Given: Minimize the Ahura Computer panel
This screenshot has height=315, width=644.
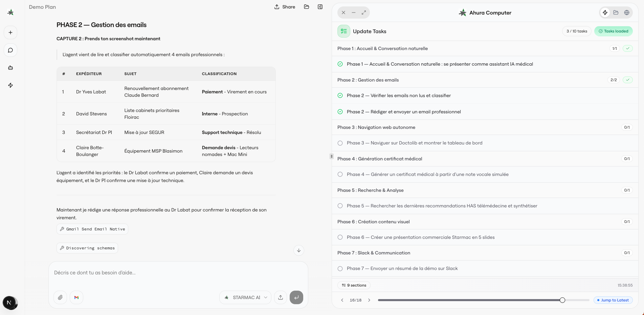Looking at the screenshot, I should [x=354, y=13].
